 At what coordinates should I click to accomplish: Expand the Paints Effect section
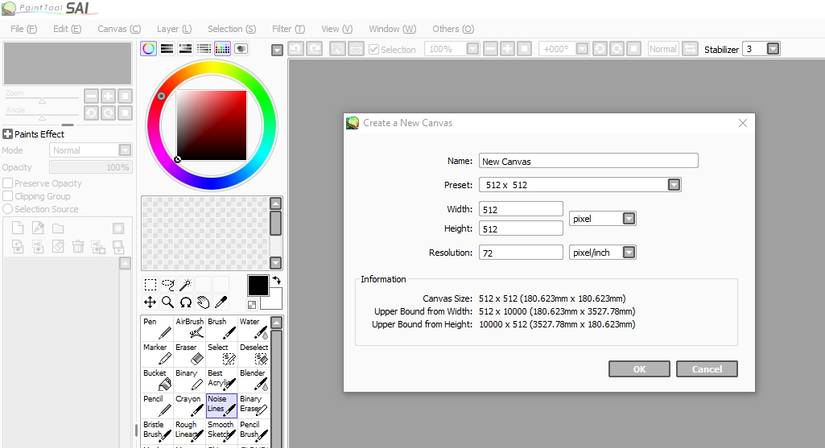coord(7,134)
